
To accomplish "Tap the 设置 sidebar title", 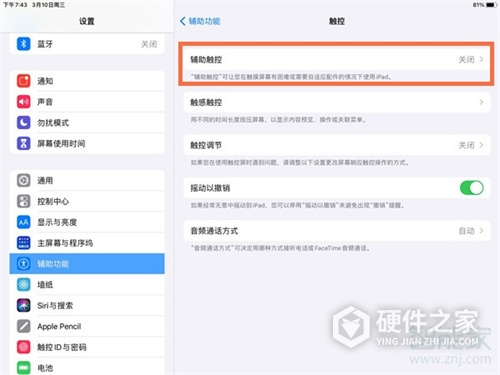I will (x=87, y=21).
